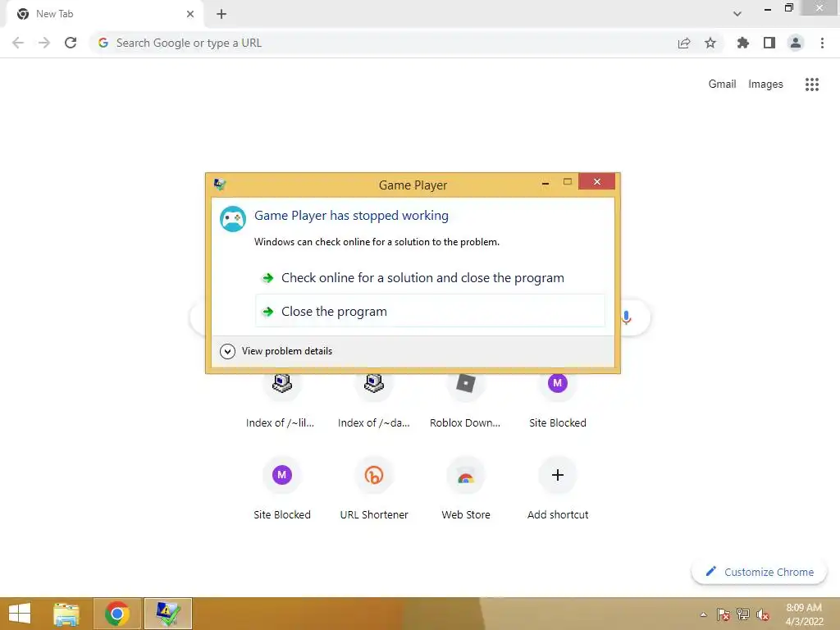Open File Explorer from taskbar
The height and width of the screenshot is (630, 840).
pos(66,614)
